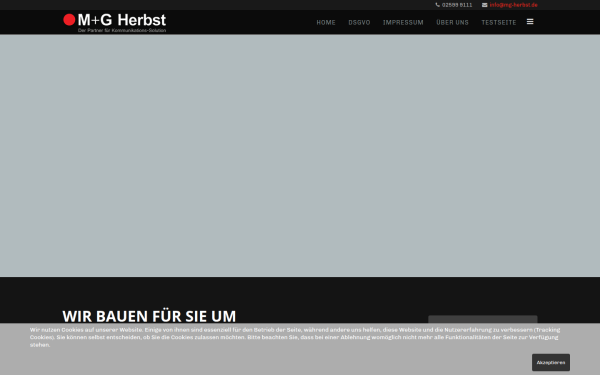Open the hamburger menu icon
This screenshot has height=375, width=600.
[x=530, y=22]
